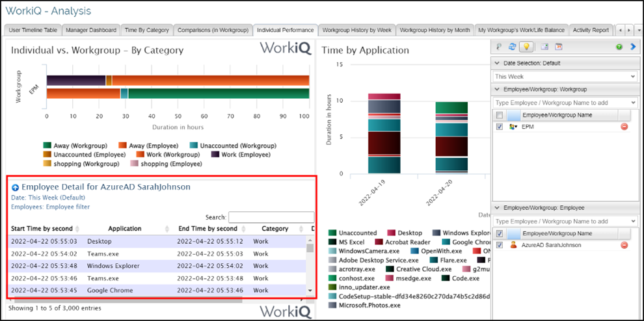Click the calendar icon in filter toolbar
Viewport: 644px width, 321px height.
558,47
